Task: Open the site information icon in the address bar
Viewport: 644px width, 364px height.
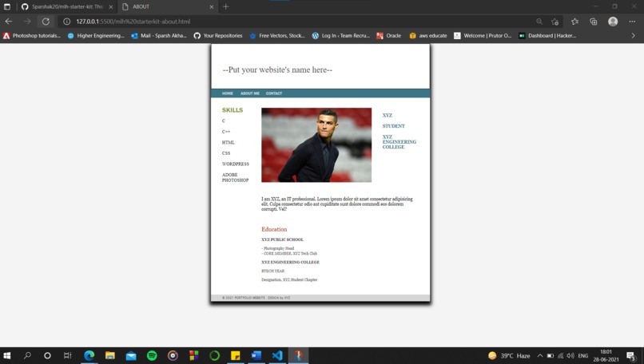Action: click(66, 22)
